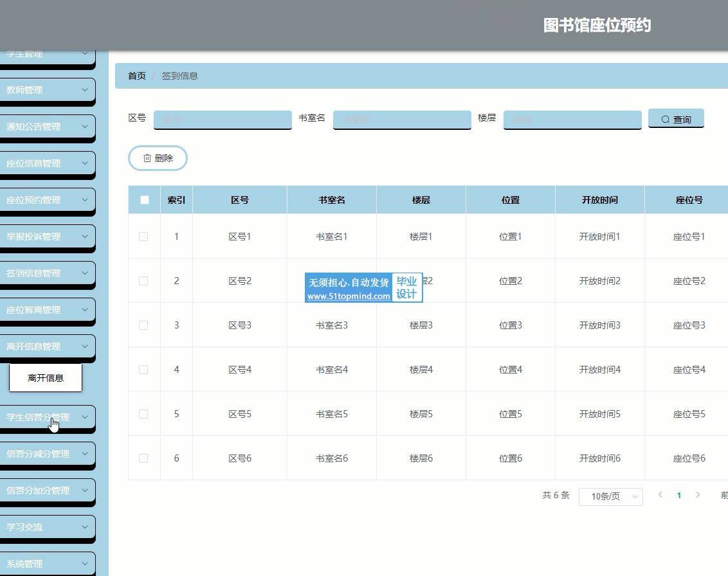The image size is (728, 576).
Task: Click the 座位号 column header
Action: (x=689, y=200)
